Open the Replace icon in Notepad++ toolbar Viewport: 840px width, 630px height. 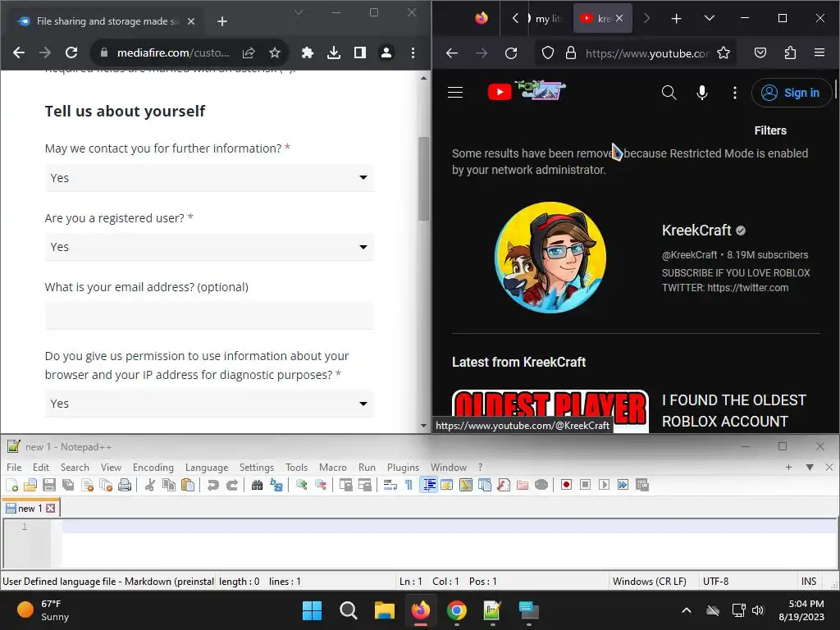(x=276, y=486)
